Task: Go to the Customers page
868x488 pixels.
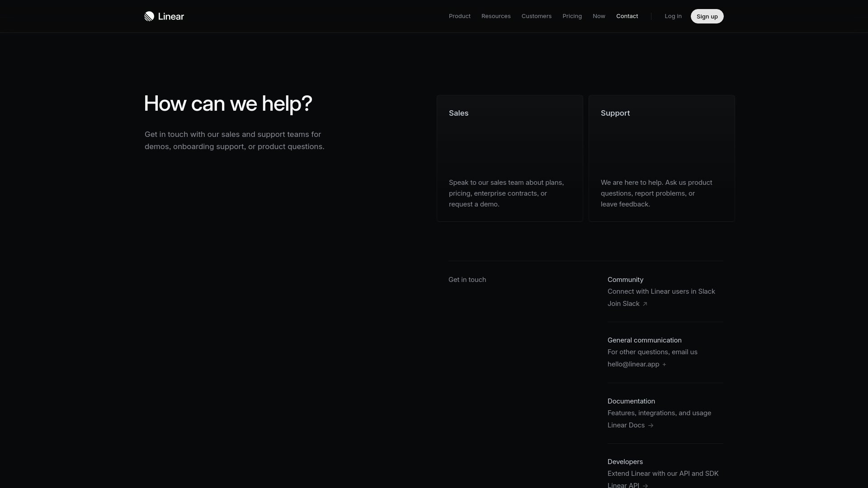Action: [x=537, y=16]
